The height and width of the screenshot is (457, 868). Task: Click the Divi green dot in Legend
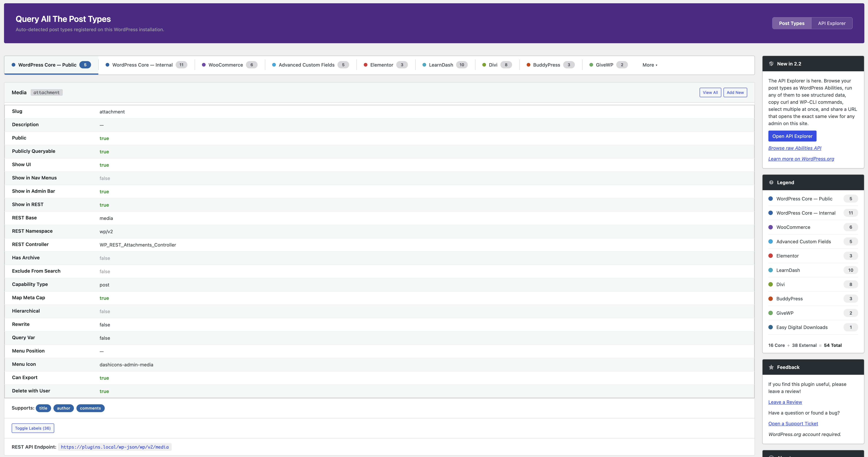pyautogui.click(x=770, y=284)
